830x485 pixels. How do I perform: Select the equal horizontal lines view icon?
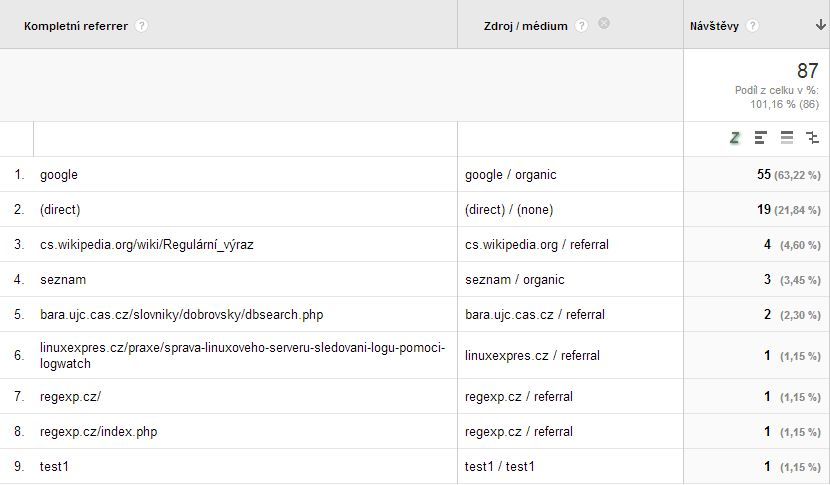tap(787, 138)
